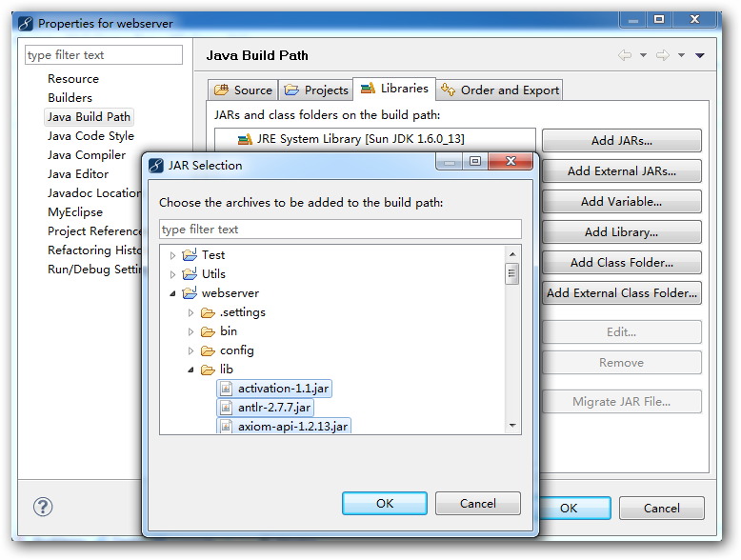
Task: Click the antlr-2.7.7.jar file icon
Action: (x=227, y=408)
